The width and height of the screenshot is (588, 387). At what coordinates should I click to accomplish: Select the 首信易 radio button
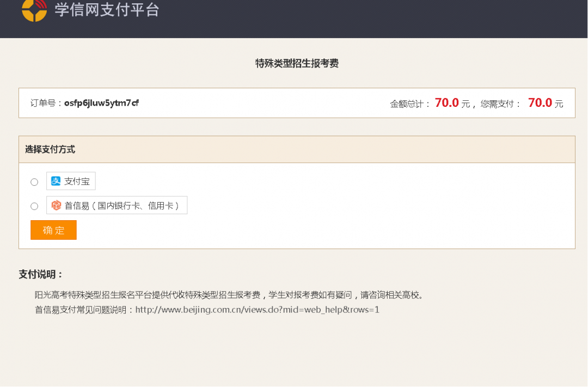pyautogui.click(x=34, y=206)
